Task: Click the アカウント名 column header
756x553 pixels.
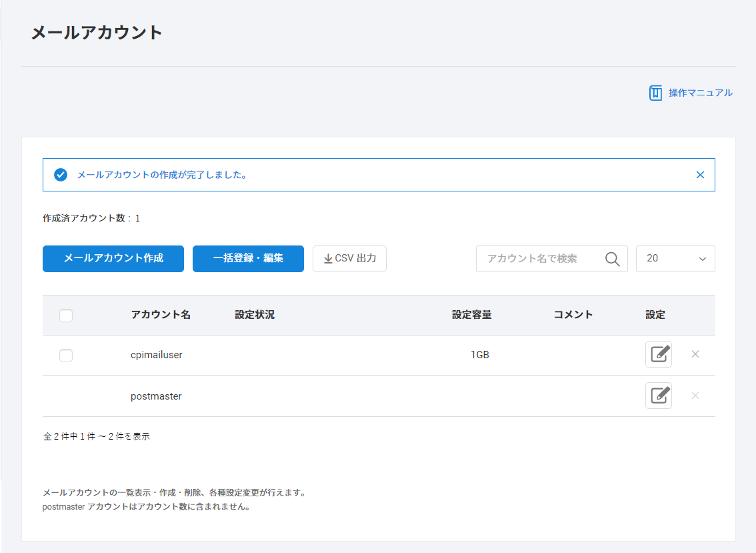Action: (161, 315)
